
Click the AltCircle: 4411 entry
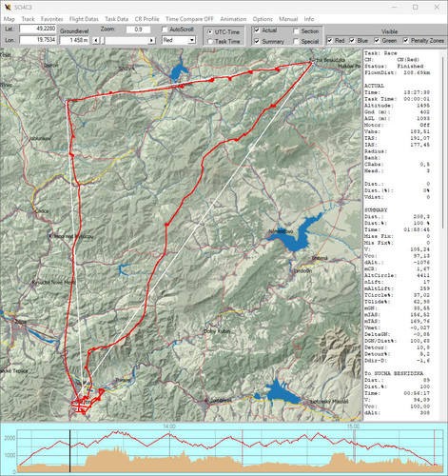pyautogui.click(x=397, y=275)
